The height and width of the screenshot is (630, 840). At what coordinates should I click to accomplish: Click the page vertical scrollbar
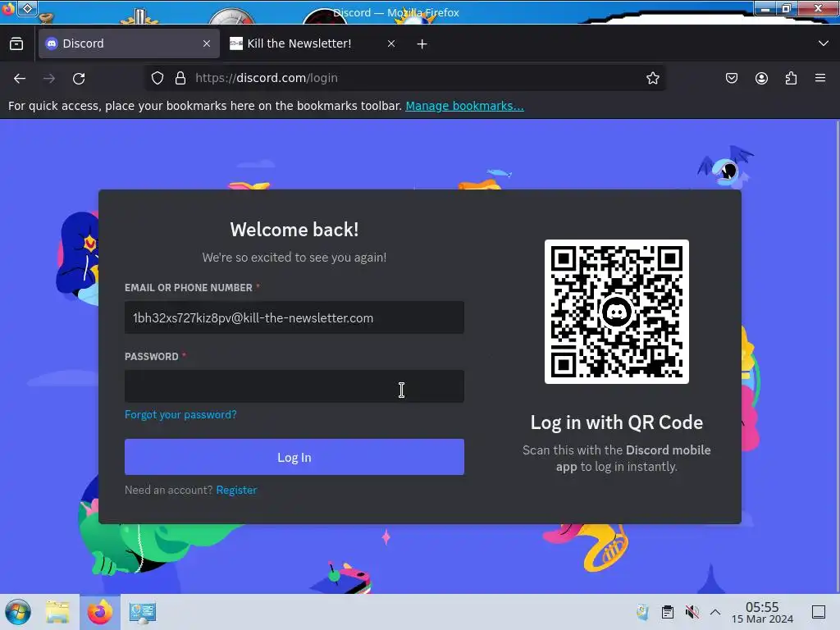(x=837, y=356)
